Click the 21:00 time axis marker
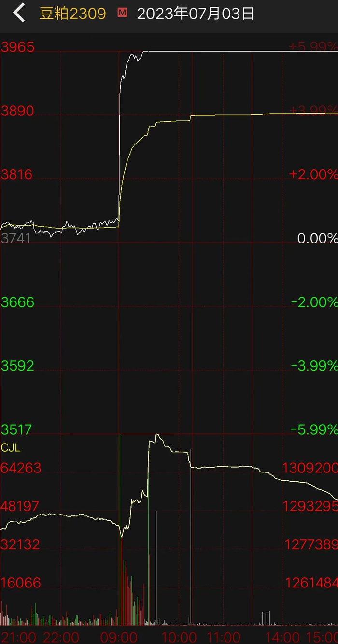Image resolution: width=338 pixels, height=644 pixels. [x=19, y=636]
